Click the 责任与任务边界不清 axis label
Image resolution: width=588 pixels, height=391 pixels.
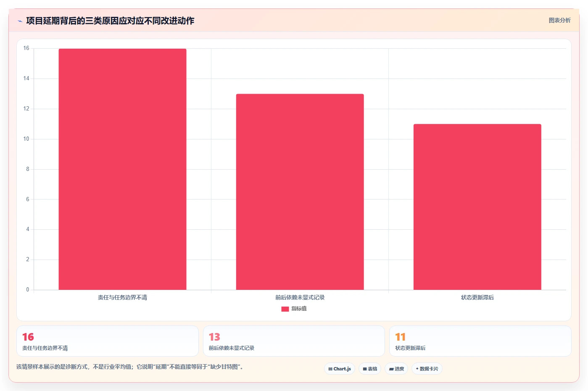tap(122, 297)
